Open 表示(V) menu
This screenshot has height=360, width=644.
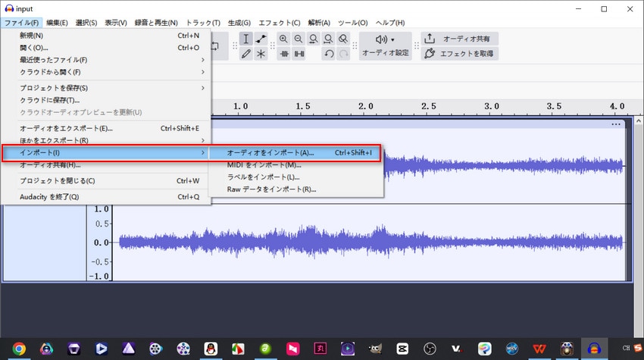tap(115, 23)
